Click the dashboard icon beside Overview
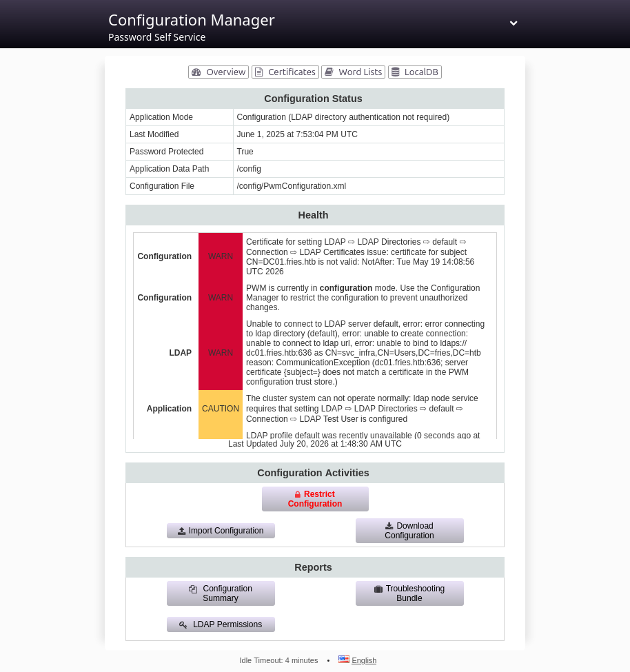The height and width of the screenshot is (672, 630). pos(196,72)
